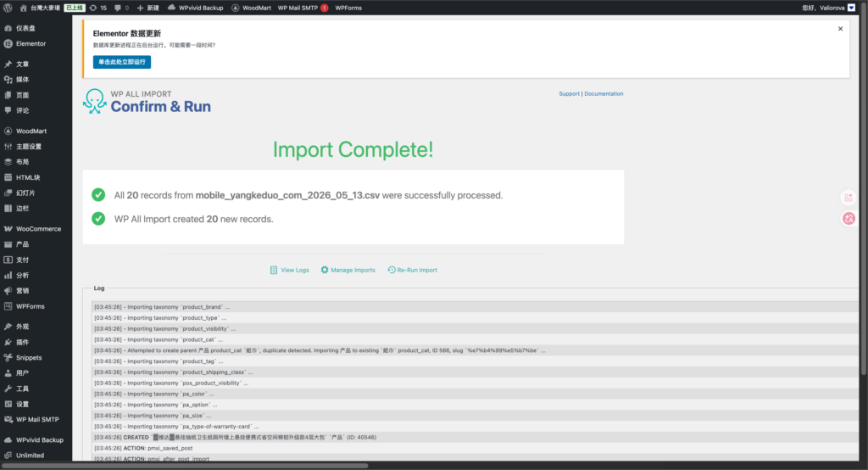
Task: Open the updates count 15 icon
Action: 98,8
